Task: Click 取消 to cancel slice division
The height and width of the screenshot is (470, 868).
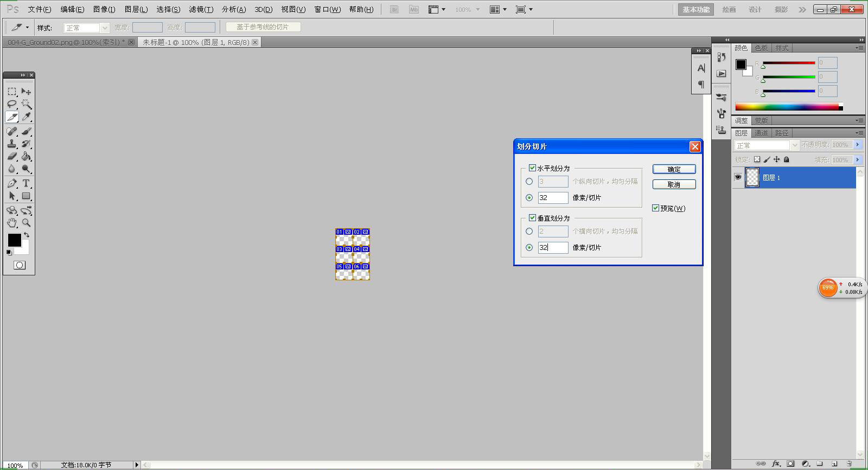Action: (674, 184)
